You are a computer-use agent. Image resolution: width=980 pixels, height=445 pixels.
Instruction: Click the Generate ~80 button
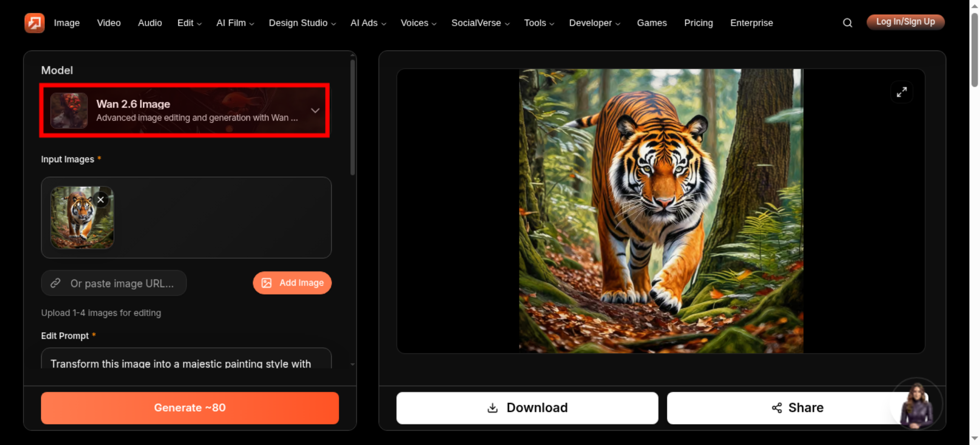(x=190, y=408)
